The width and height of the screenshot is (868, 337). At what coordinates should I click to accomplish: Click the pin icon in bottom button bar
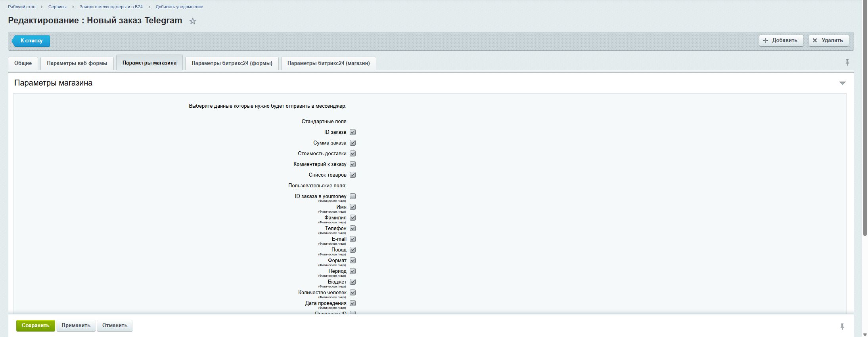coord(842,326)
